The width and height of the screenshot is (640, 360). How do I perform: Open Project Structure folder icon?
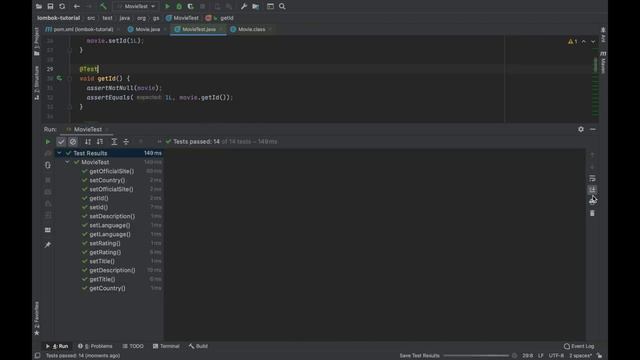pyautogui.click(x=256, y=7)
